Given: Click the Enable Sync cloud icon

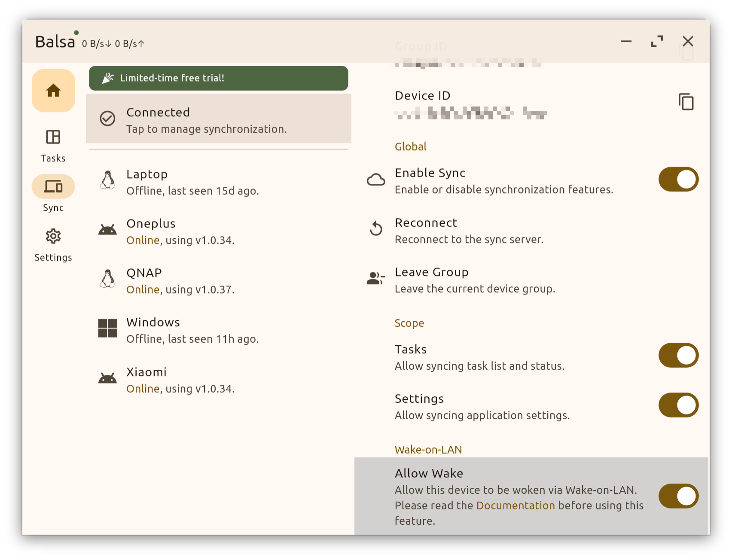Looking at the screenshot, I should [376, 180].
